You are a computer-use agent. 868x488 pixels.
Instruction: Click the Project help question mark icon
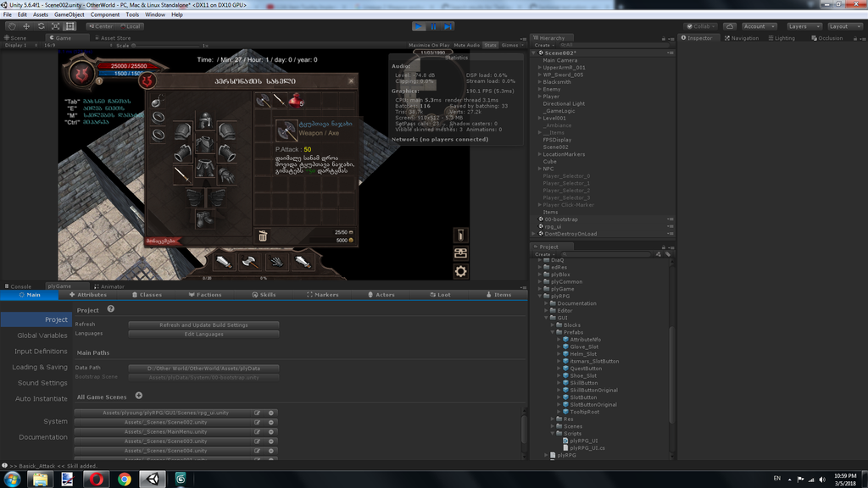[111, 308]
